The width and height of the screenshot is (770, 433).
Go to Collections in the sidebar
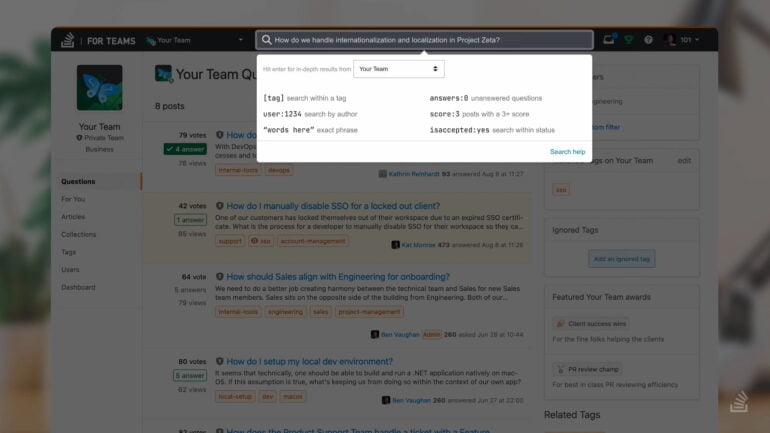click(79, 234)
